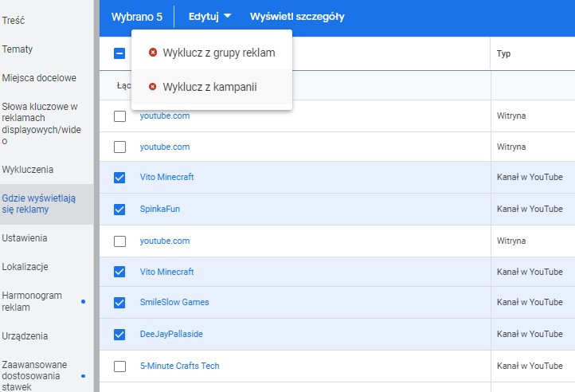Open the DeeJayPallaside channel link
This screenshot has height=392, width=575.
click(x=171, y=334)
